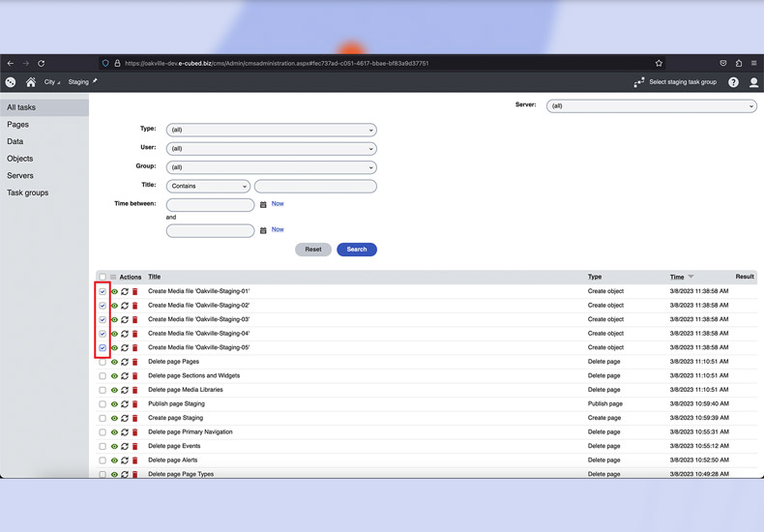Open calendar picker for first time field

pos(263,205)
